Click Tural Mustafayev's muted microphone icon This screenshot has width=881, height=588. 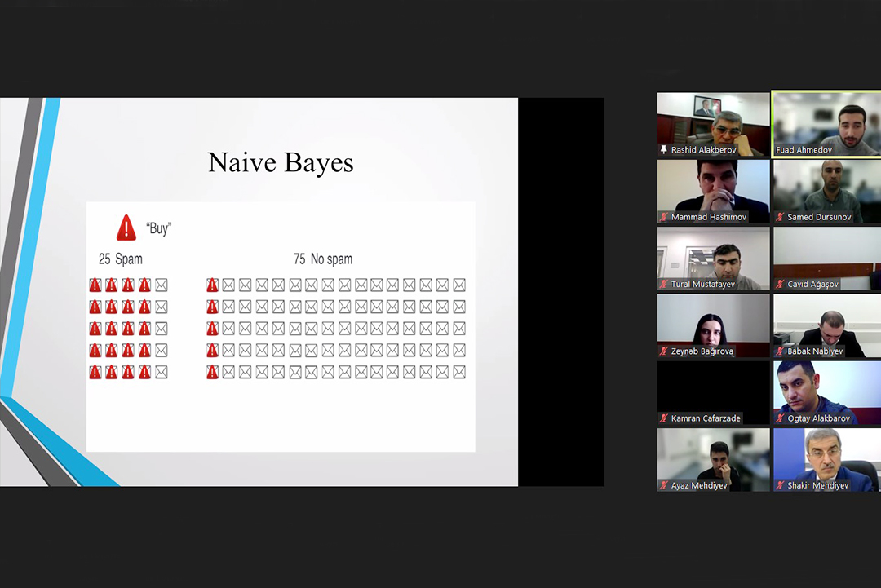point(664,284)
